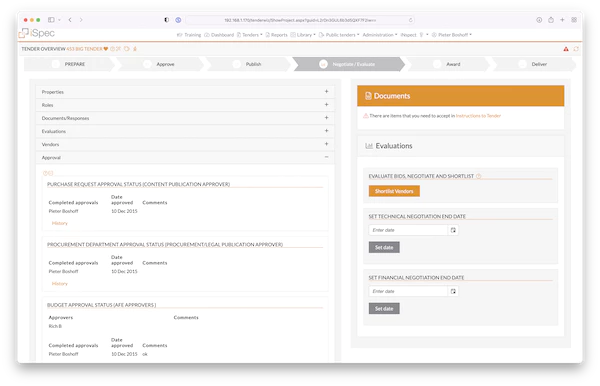Click the clock icon in the tender overview bar

[x=112, y=49]
